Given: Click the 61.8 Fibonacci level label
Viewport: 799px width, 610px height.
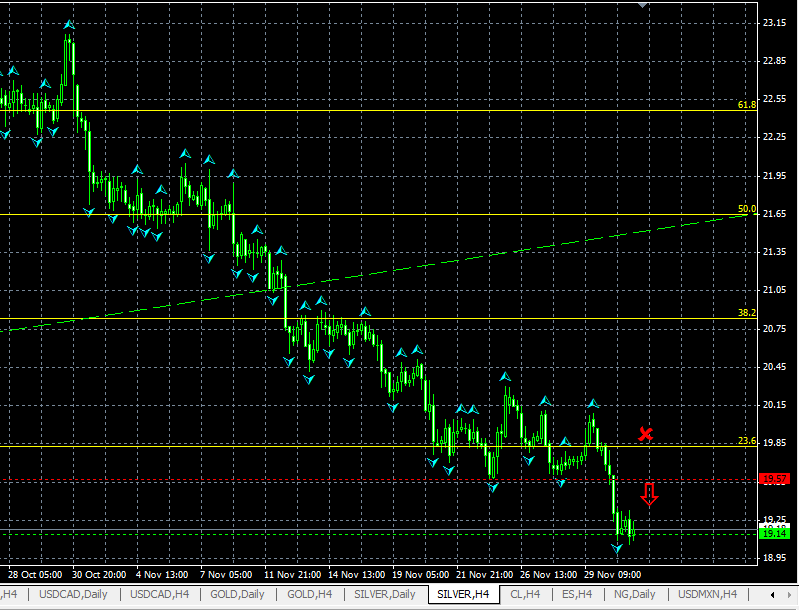Looking at the screenshot, I should [x=746, y=104].
